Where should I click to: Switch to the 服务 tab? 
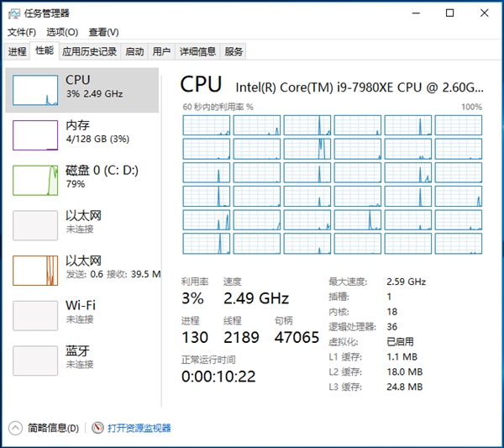(234, 51)
